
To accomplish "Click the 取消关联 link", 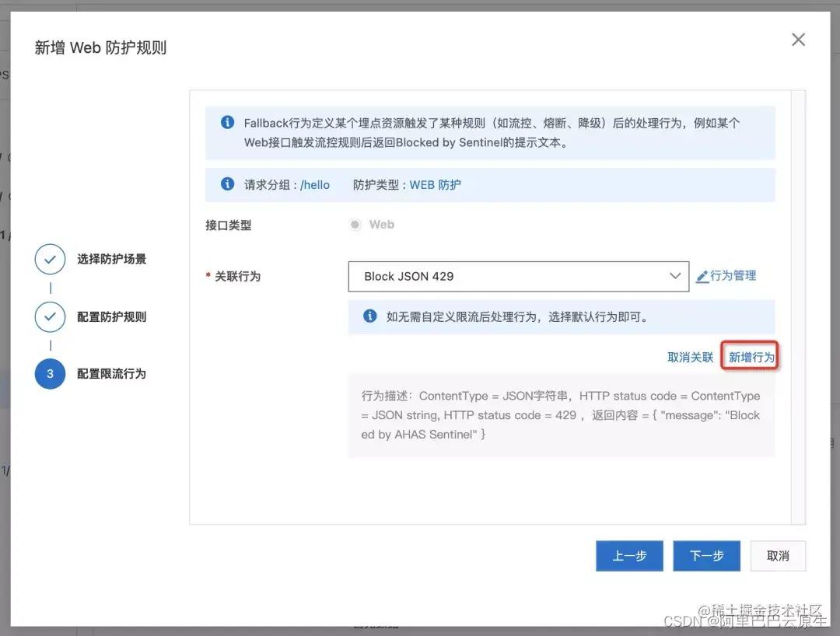I will click(689, 355).
